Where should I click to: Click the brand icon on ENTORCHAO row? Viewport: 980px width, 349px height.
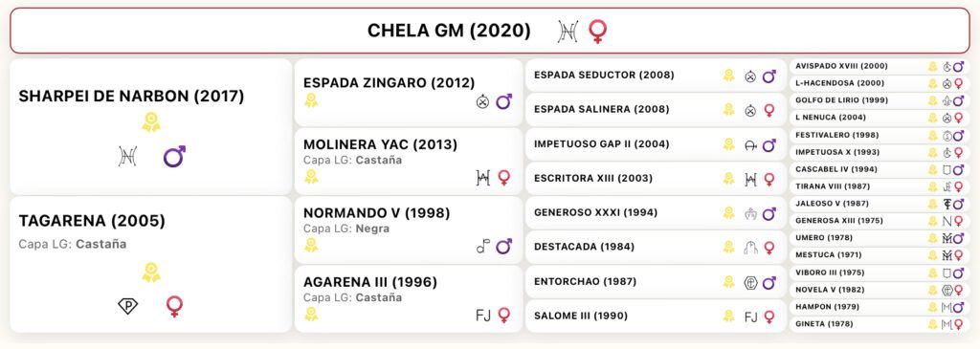(x=750, y=283)
